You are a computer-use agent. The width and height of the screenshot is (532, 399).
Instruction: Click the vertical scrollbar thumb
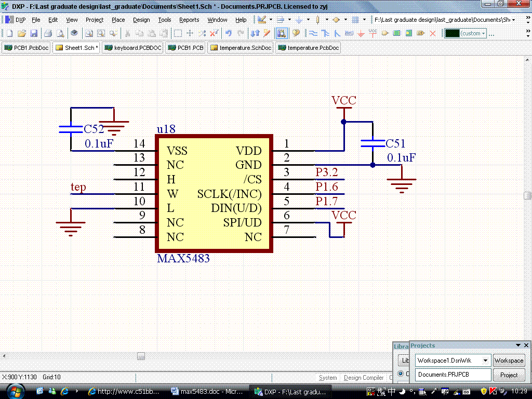(x=527, y=195)
